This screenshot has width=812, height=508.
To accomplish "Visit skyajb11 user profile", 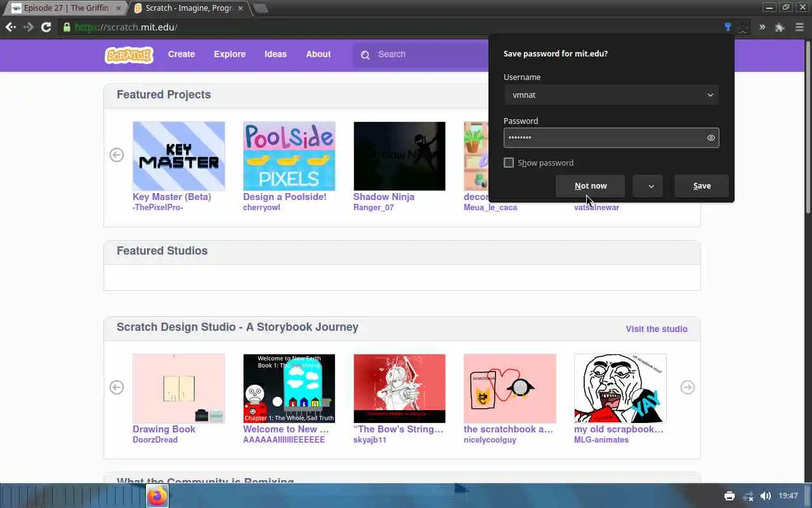I will 370,440.
